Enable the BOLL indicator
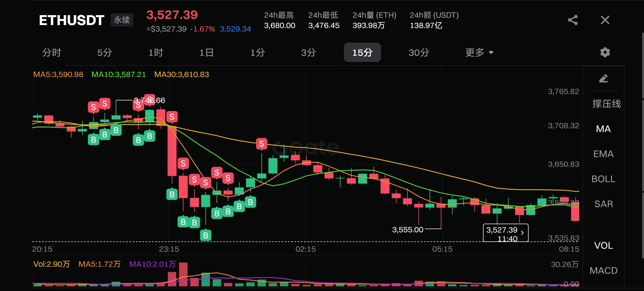 (x=603, y=179)
